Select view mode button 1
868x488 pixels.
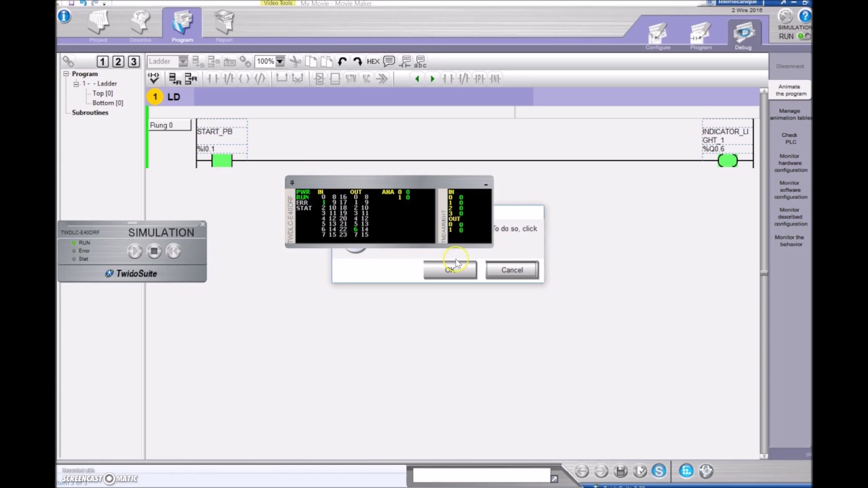click(102, 62)
